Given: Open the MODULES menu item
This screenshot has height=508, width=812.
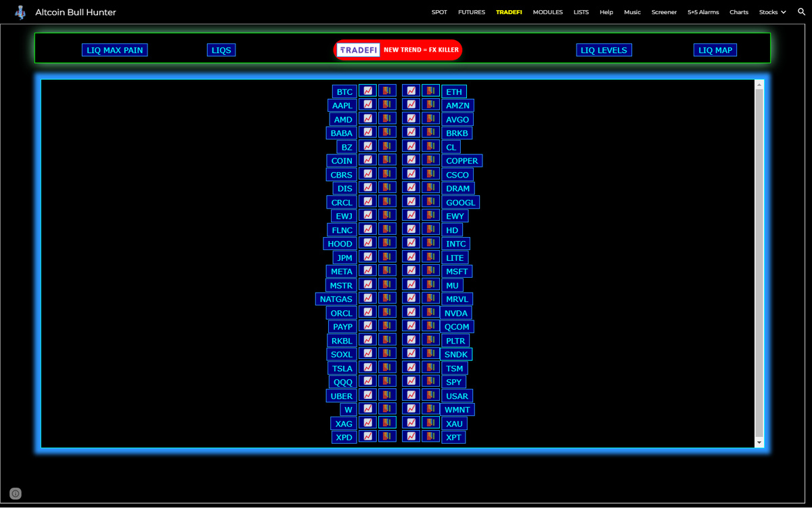Looking at the screenshot, I should [x=547, y=12].
